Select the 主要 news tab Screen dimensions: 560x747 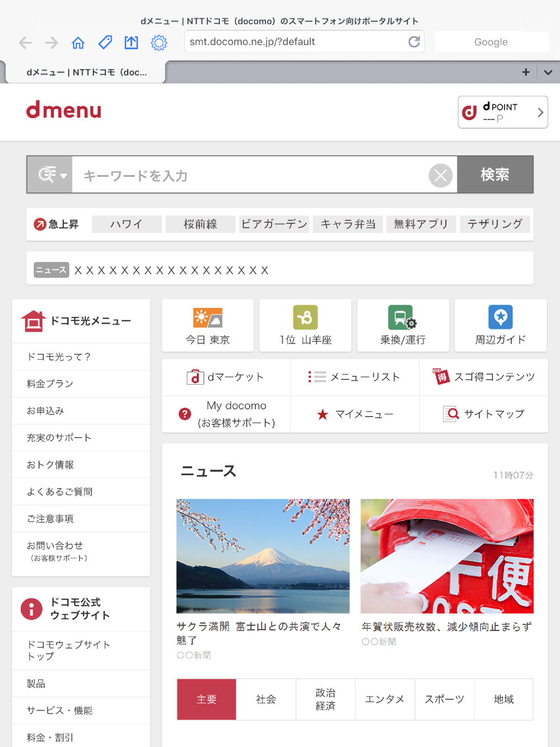pos(207,699)
